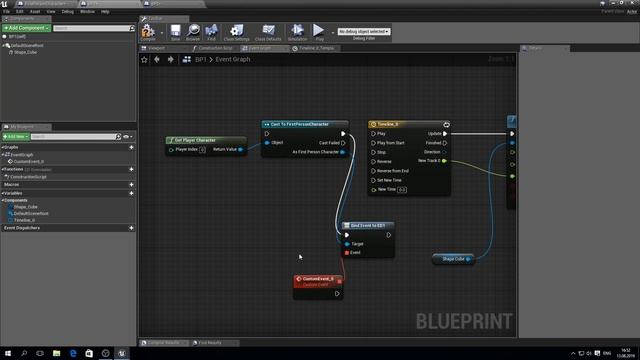Select DefaultSceneRoot in the Components tree
This screenshot has height=360, width=640.
click(x=27, y=46)
